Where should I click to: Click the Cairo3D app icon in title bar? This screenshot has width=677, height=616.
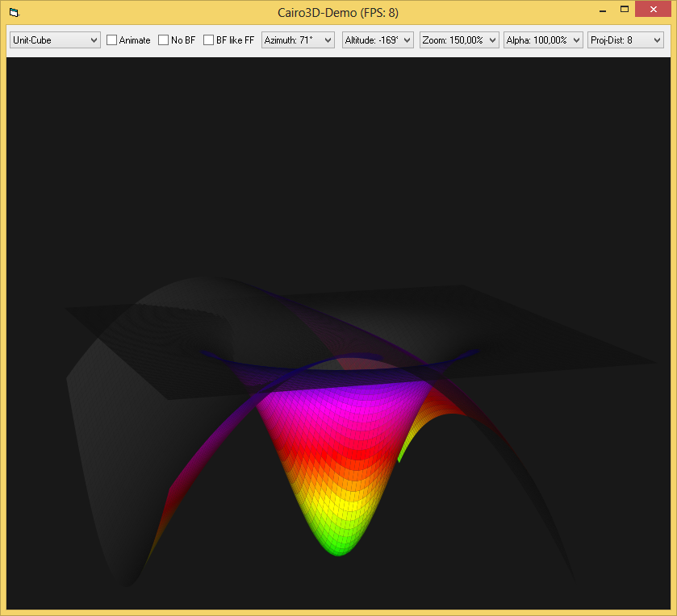click(x=14, y=13)
